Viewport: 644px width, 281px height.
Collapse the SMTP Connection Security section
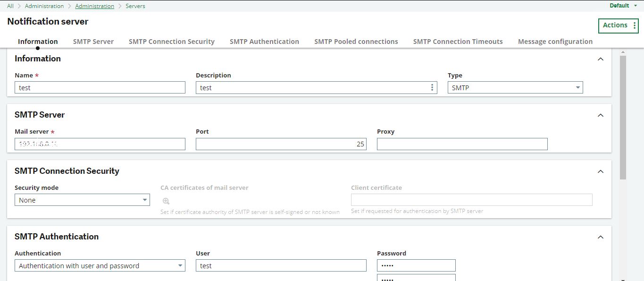[x=600, y=171]
